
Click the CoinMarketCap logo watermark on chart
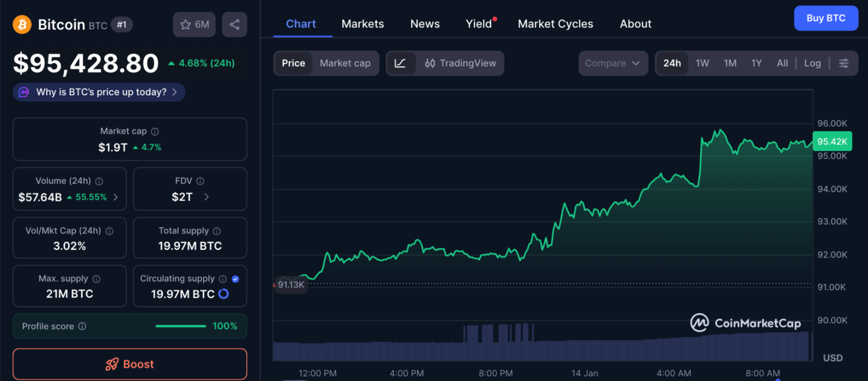coord(745,323)
